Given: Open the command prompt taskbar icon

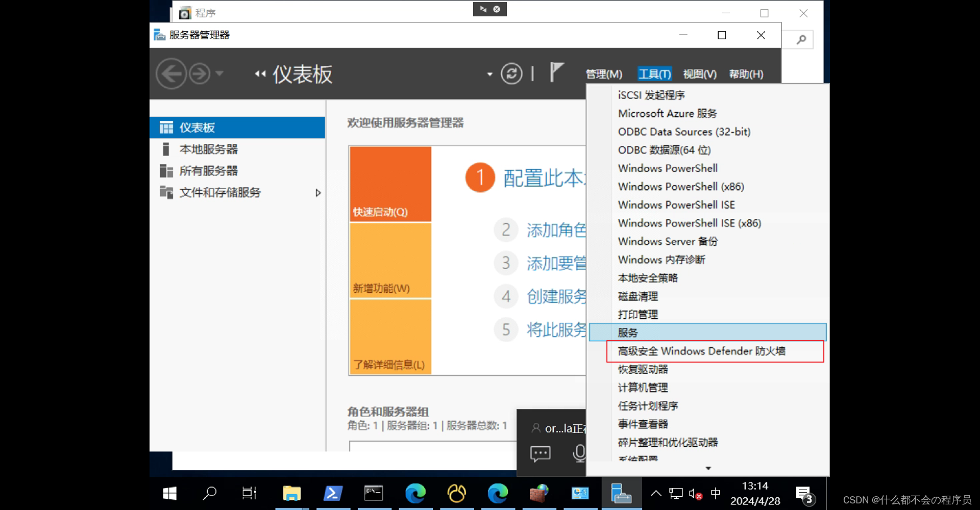Looking at the screenshot, I should (x=374, y=493).
